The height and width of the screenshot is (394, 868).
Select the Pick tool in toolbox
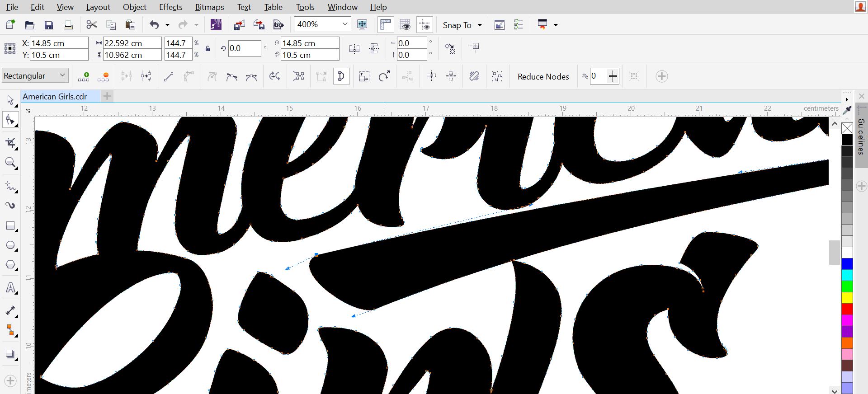[10, 100]
